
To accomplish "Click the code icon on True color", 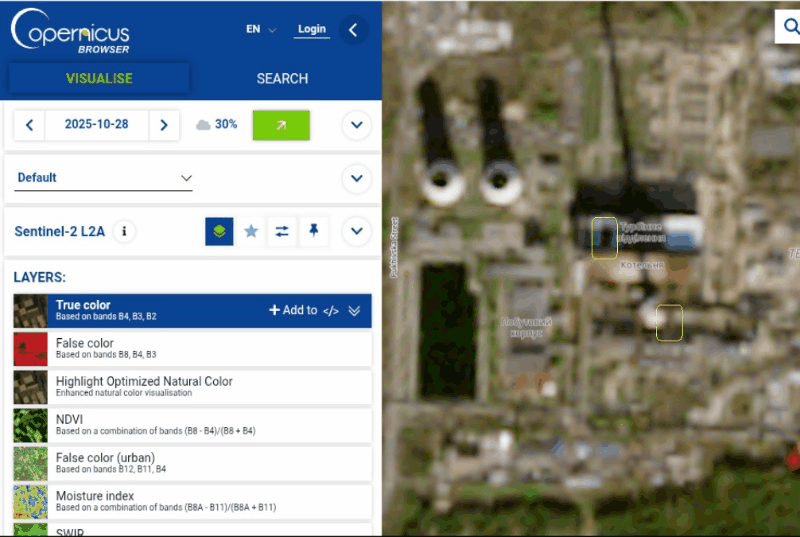I will tap(331, 311).
